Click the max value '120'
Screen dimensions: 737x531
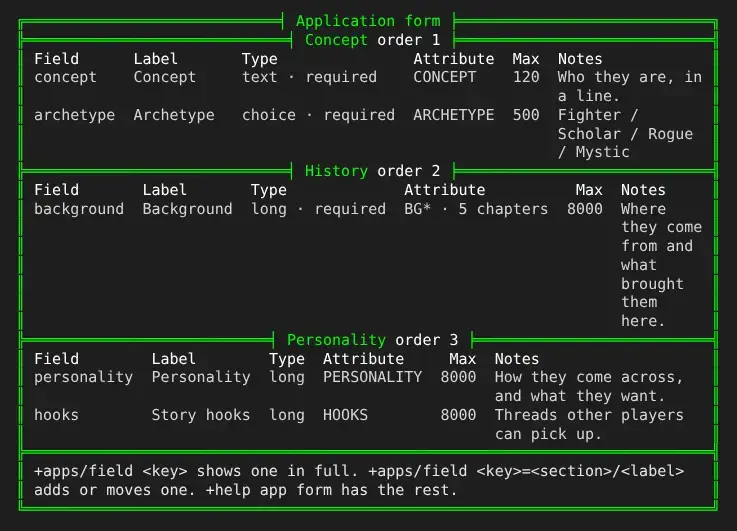coord(526,77)
